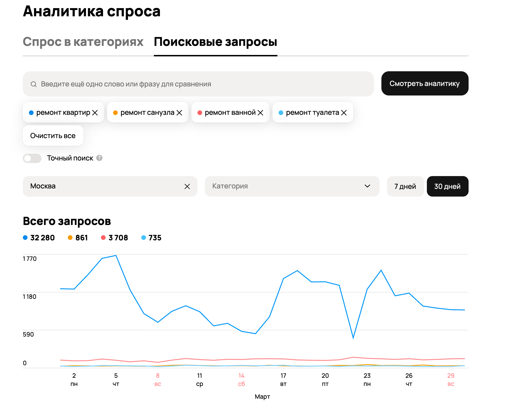Remove the 'ремонт квартир' tag
This screenshot has height=412, width=532.
(x=95, y=113)
